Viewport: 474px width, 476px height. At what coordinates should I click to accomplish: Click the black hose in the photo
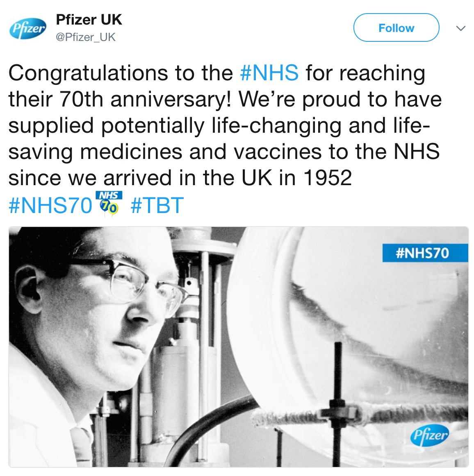pos(213,422)
